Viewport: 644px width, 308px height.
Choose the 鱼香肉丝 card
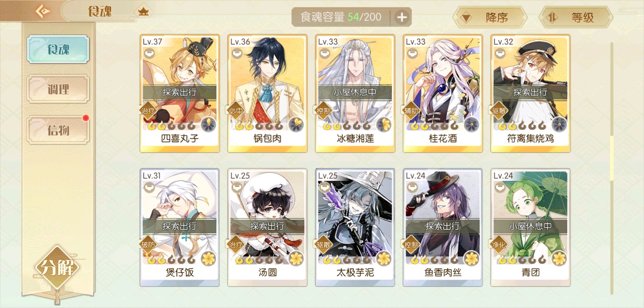click(x=443, y=227)
